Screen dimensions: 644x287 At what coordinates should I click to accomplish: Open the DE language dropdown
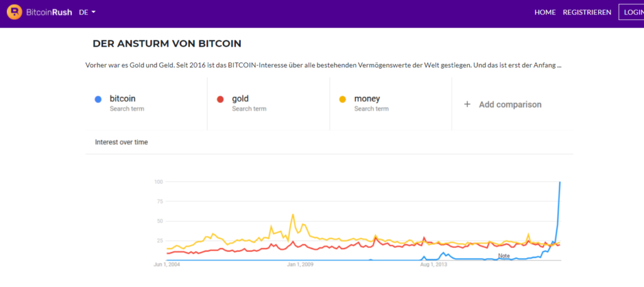point(87,12)
